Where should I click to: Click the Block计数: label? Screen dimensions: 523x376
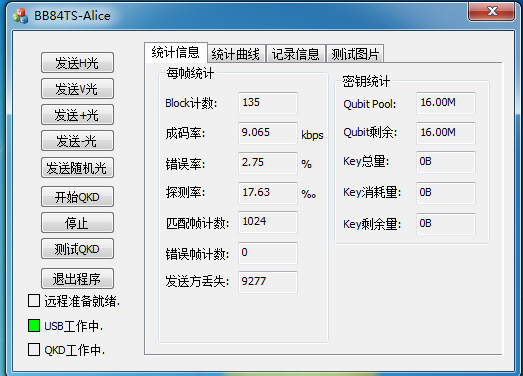click(x=191, y=103)
